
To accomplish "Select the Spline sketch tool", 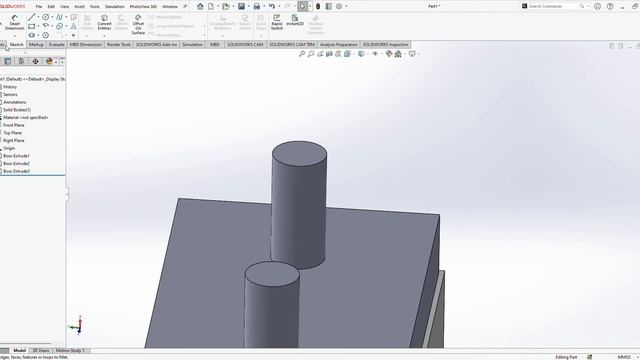I will point(60,17).
